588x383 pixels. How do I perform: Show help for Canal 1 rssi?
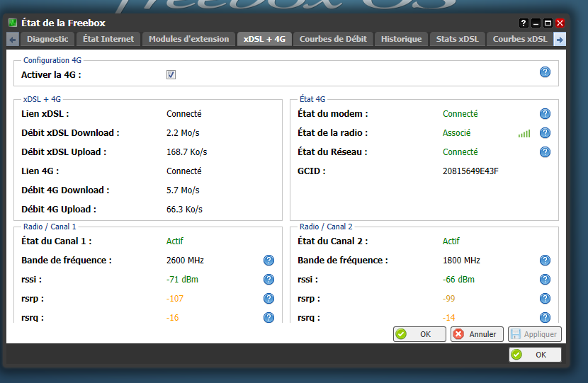click(268, 280)
